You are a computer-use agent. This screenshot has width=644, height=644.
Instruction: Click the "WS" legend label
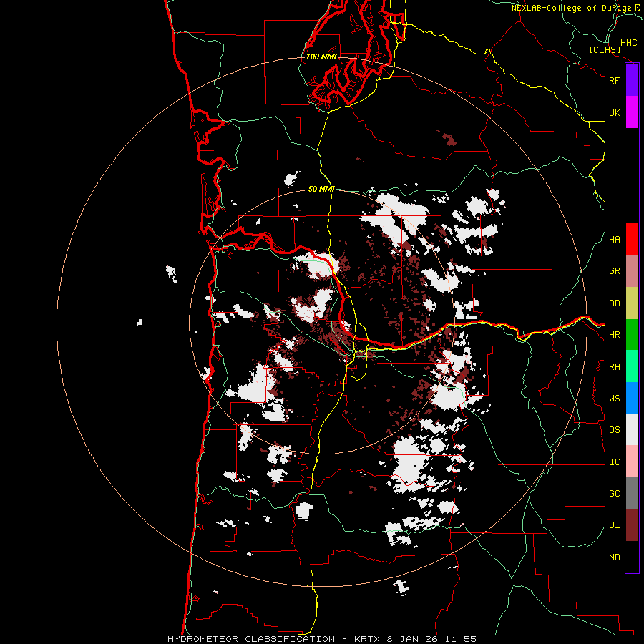tap(614, 398)
